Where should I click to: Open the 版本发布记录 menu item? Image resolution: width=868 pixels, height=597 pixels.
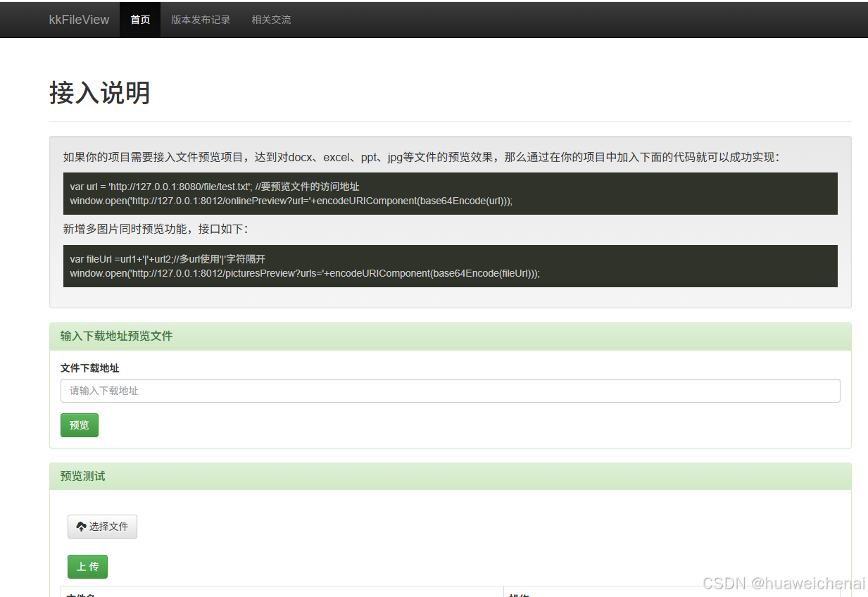pos(201,20)
